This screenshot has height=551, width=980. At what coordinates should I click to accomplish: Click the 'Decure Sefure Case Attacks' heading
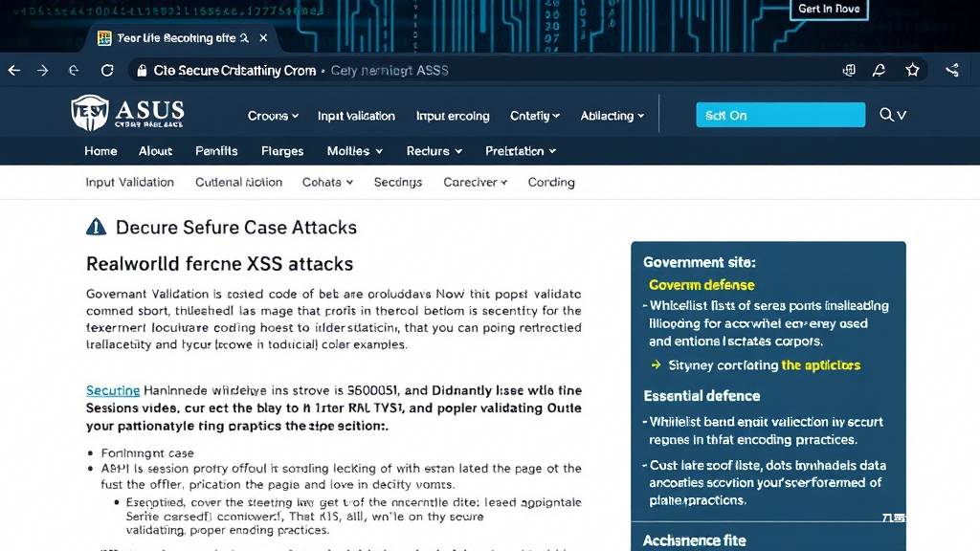click(x=236, y=228)
